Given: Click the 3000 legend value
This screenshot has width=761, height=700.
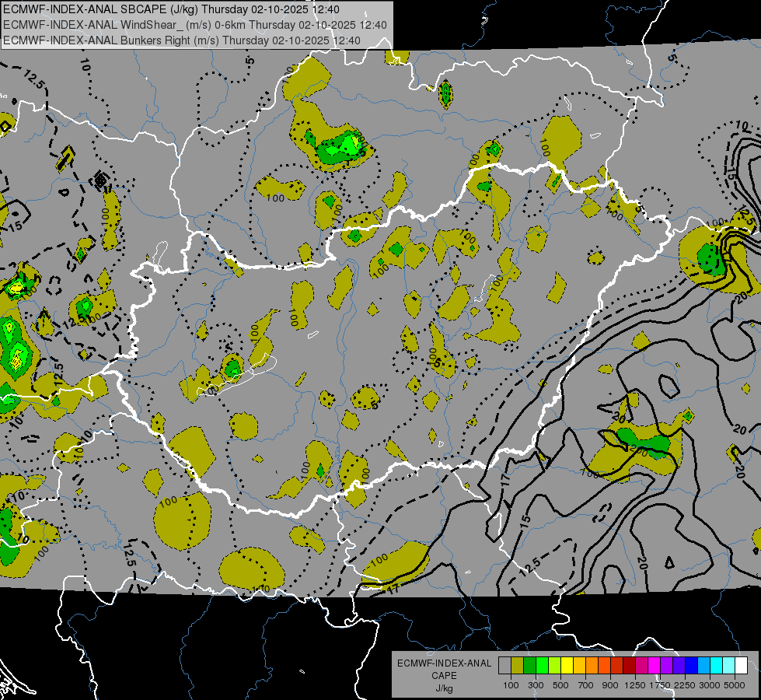Looking at the screenshot, I should [710, 685].
